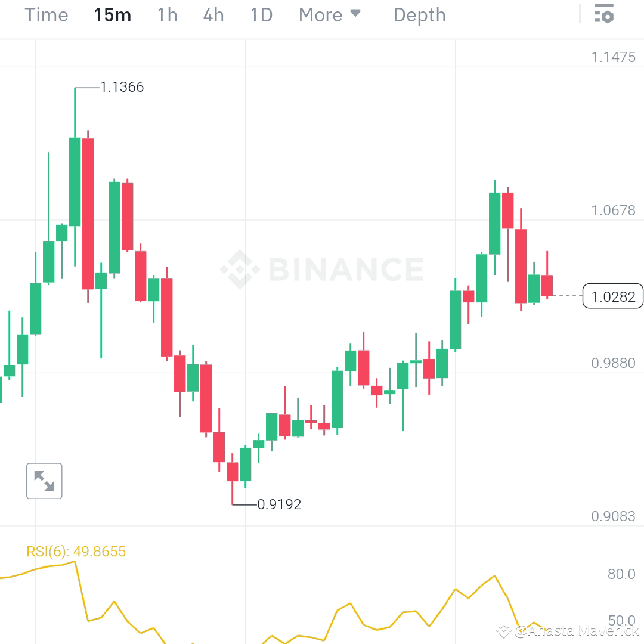The height and width of the screenshot is (644, 644).
Task: Click the fullscreen expand icon
Action: pyautogui.click(x=44, y=481)
